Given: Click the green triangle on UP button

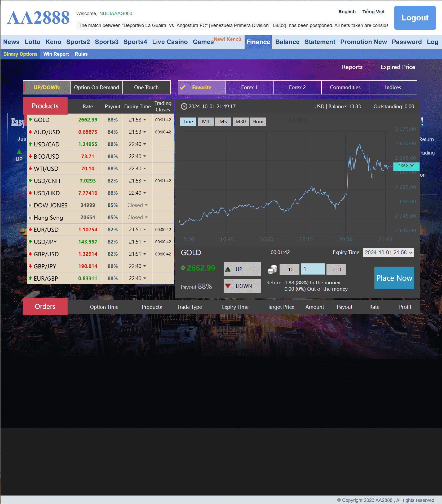Looking at the screenshot, I should click(x=228, y=269).
